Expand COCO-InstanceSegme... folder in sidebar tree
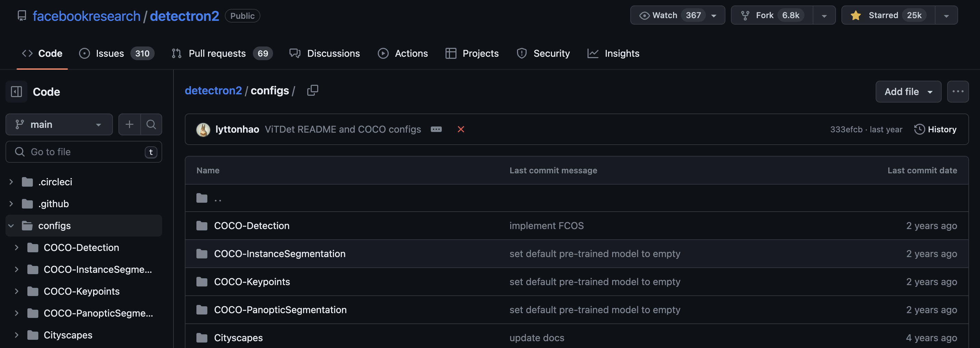 [x=16, y=269]
